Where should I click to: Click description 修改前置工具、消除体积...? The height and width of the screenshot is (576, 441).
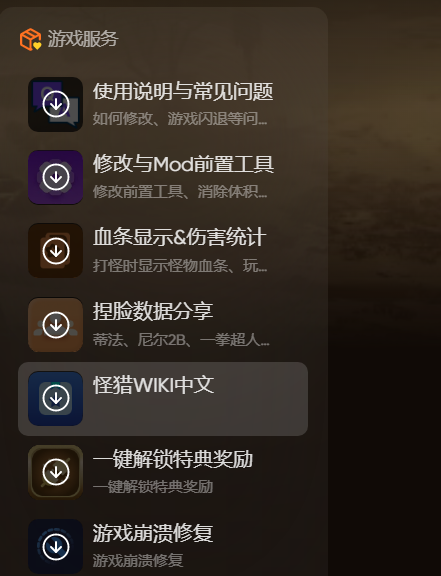pyautogui.click(x=180, y=192)
